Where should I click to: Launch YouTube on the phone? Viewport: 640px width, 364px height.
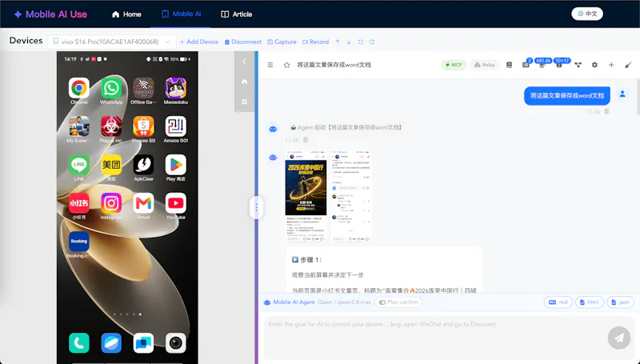[x=175, y=203]
